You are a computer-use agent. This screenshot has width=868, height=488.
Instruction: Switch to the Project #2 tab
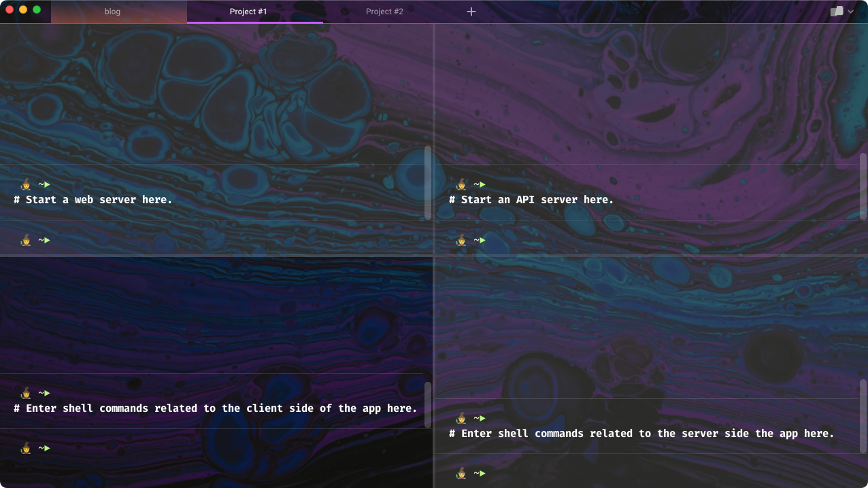(x=385, y=12)
